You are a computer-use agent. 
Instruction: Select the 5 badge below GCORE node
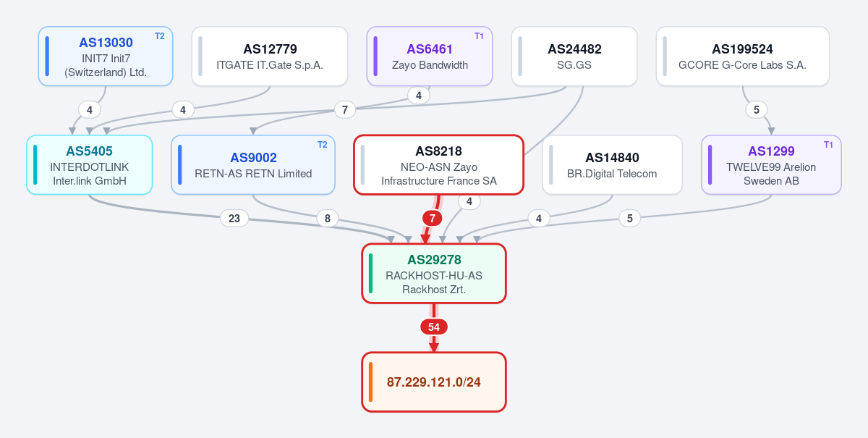(x=756, y=110)
